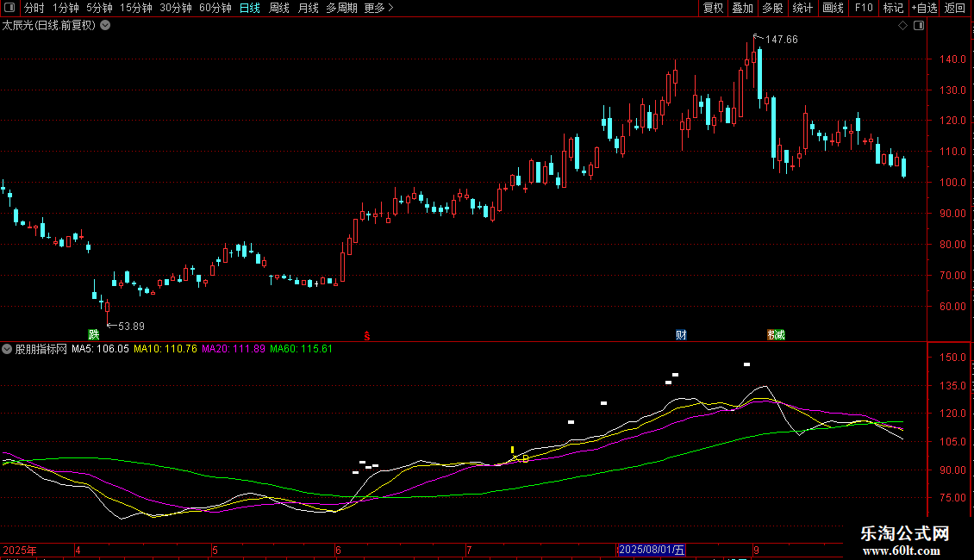Click the magenta MA20: 111.89 label

(x=234, y=349)
